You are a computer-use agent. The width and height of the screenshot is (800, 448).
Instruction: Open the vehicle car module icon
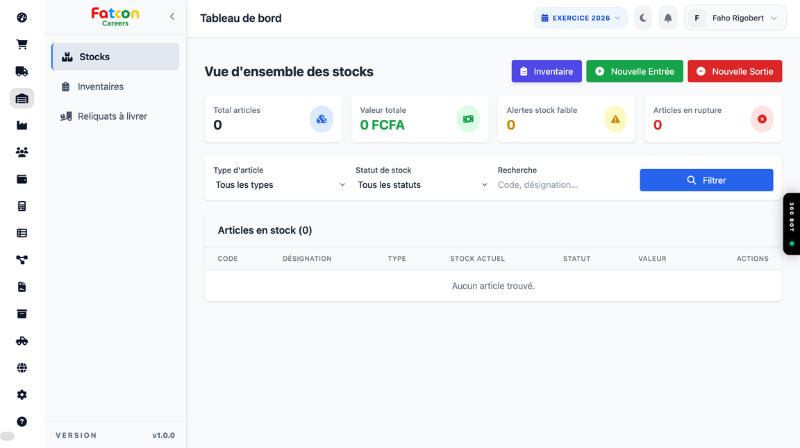[x=22, y=341]
